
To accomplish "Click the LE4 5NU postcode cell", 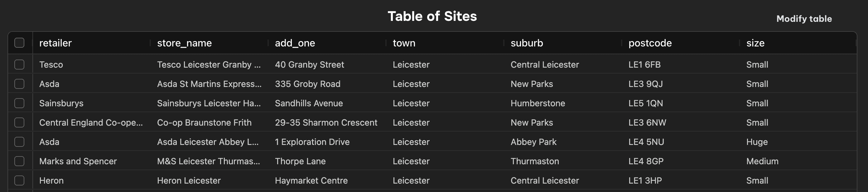I will click(x=646, y=142).
